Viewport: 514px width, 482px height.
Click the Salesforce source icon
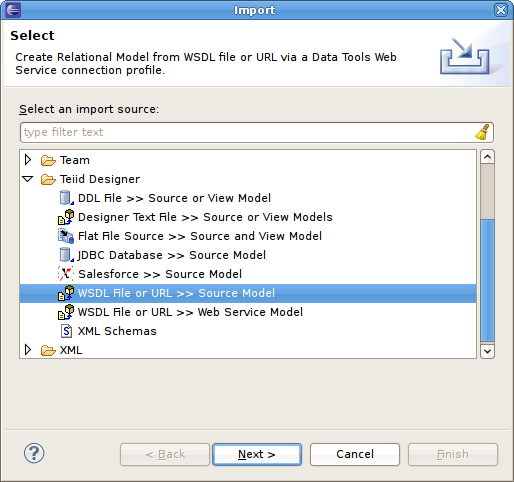tap(65, 274)
